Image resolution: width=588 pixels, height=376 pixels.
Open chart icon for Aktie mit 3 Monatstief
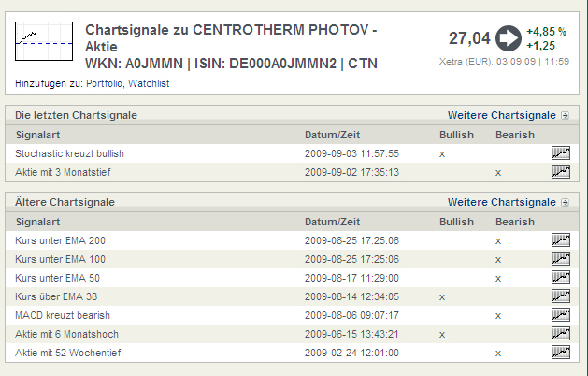561,172
